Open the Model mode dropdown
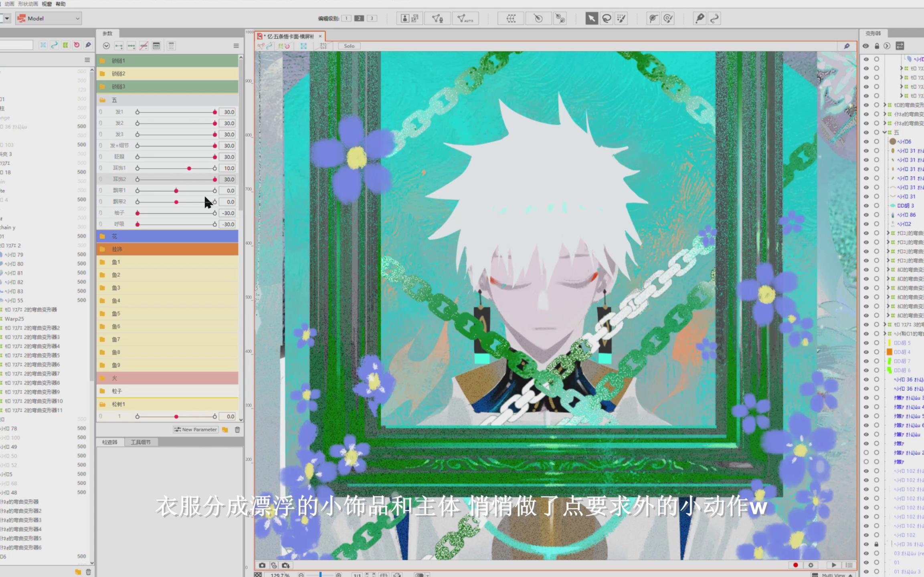Viewport: 924px width, 577px height. 49,18
